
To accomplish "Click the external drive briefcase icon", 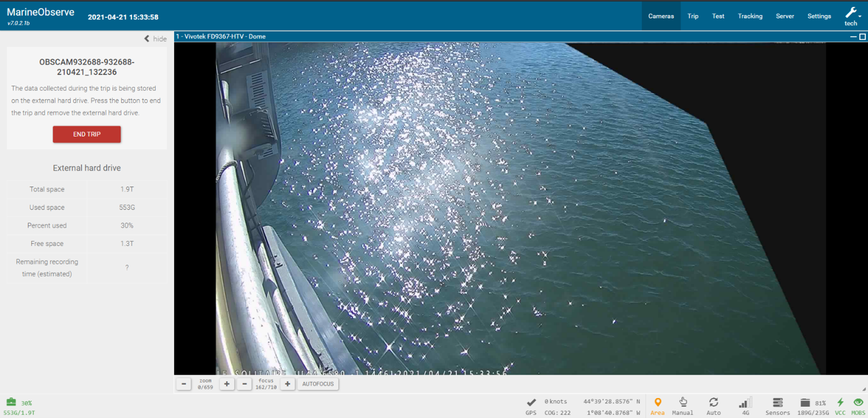I will pyautogui.click(x=11, y=402).
